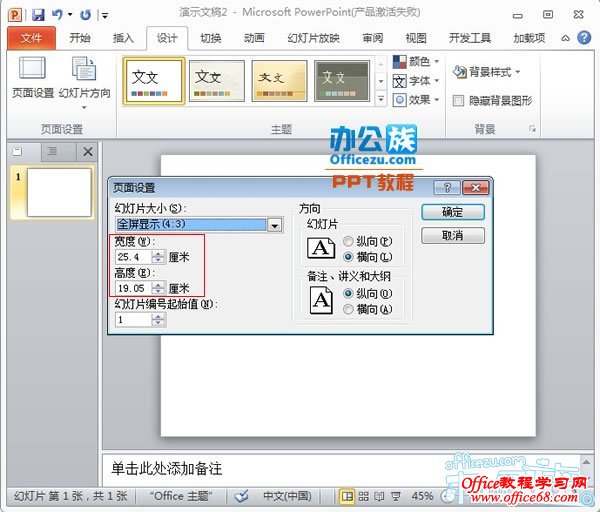Click the Save icon in quick access toolbar
Image resolution: width=600 pixels, height=512 pixels.
click(x=38, y=15)
